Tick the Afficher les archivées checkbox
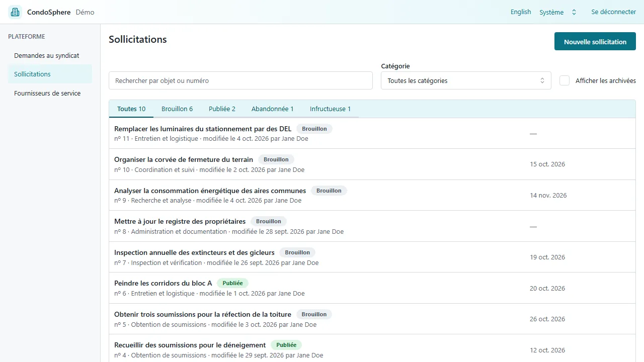Viewport: 644px width, 362px height. coord(565,80)
